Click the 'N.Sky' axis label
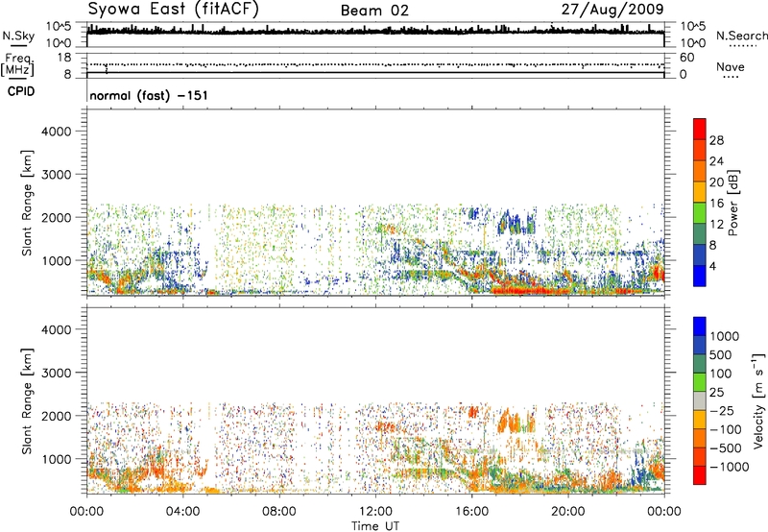The width and height of the screenshot is (768, 532). click(x=18, y=36)
